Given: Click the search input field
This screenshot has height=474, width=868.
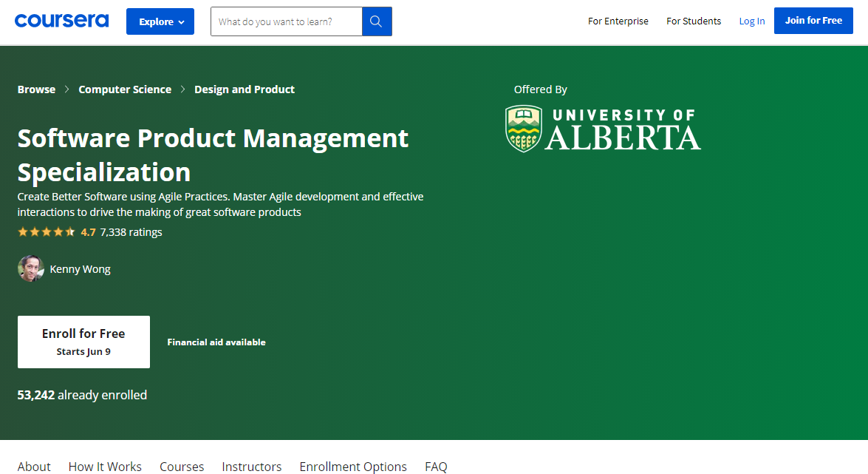Looking at the screenshot, I should pyautogui.click(x=287, y=21).
